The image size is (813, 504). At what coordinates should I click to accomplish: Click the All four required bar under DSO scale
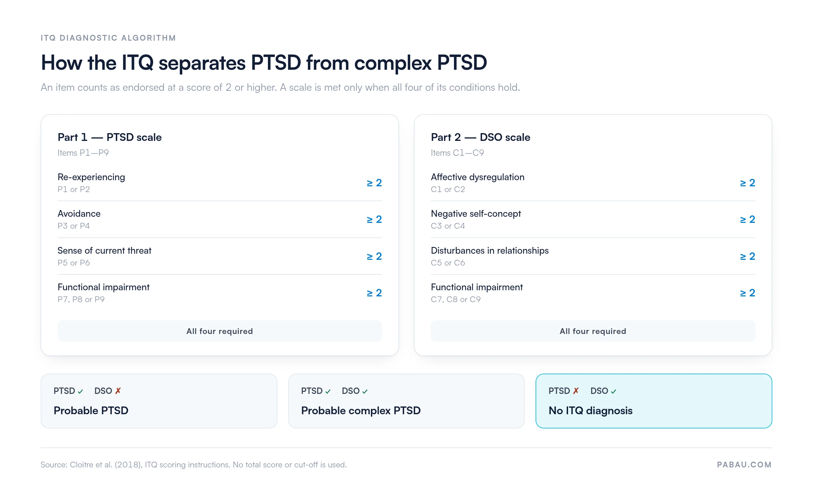click(593, 331)
